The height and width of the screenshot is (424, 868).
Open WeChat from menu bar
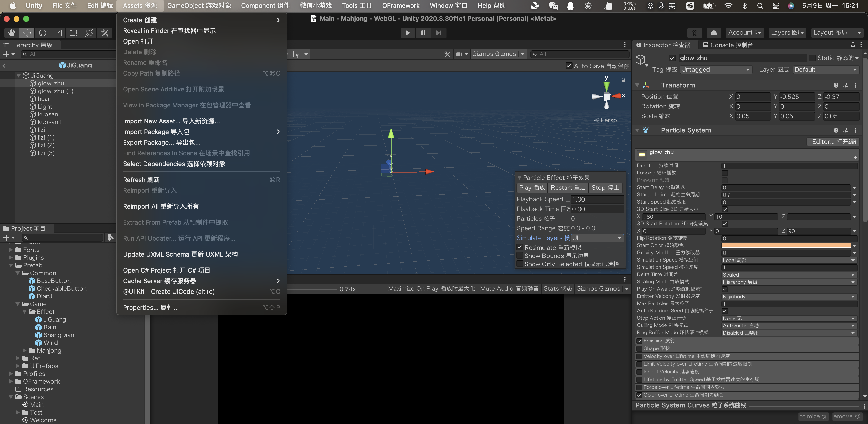tap(553, 6)
